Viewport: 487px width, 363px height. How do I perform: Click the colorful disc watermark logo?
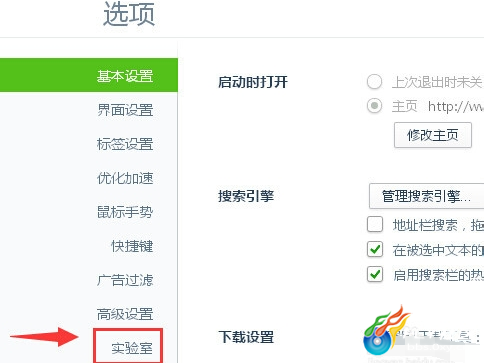click(x=385, y=330)
